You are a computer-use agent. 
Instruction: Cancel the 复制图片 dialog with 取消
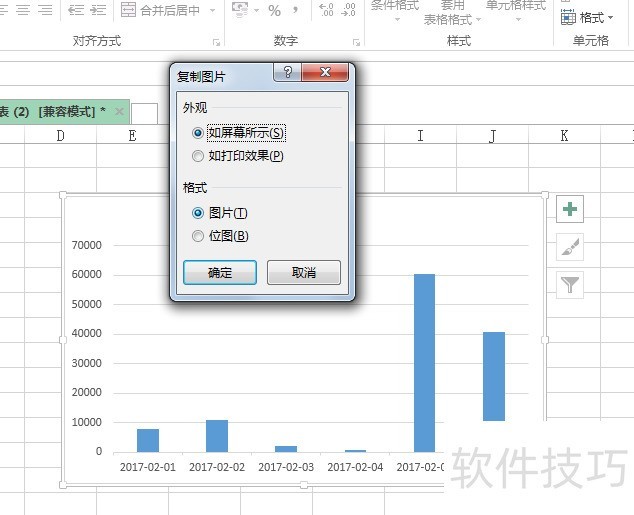pyautogui.click(x=304, y=272)
